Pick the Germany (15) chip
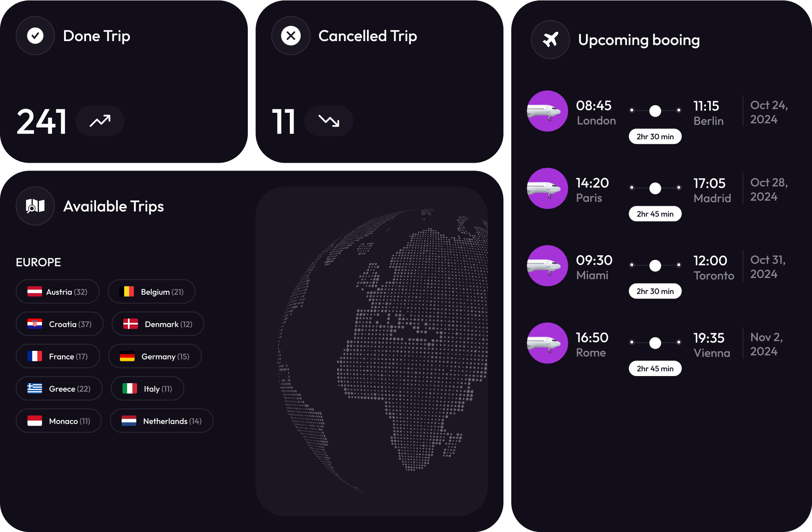 [155, 356]
